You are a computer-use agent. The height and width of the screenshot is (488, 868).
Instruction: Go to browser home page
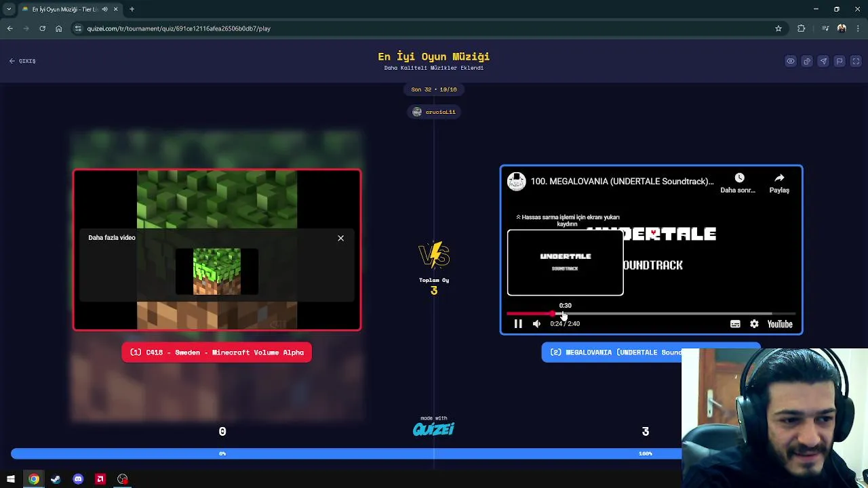tap(59, 28)
